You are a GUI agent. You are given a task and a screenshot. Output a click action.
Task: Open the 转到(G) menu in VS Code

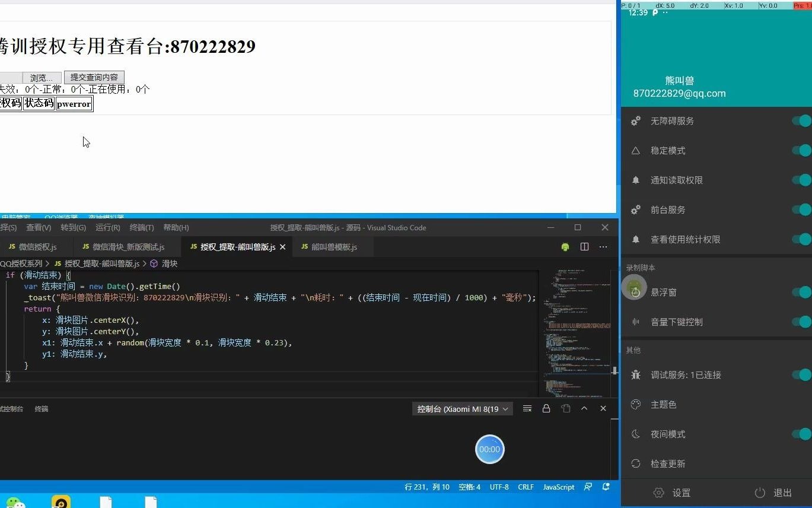pos(73,228)
